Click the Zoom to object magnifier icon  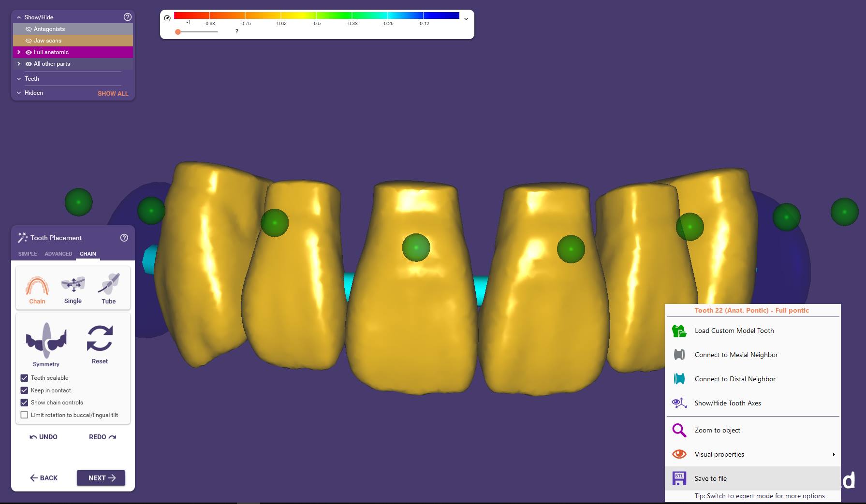click(679, 430)
